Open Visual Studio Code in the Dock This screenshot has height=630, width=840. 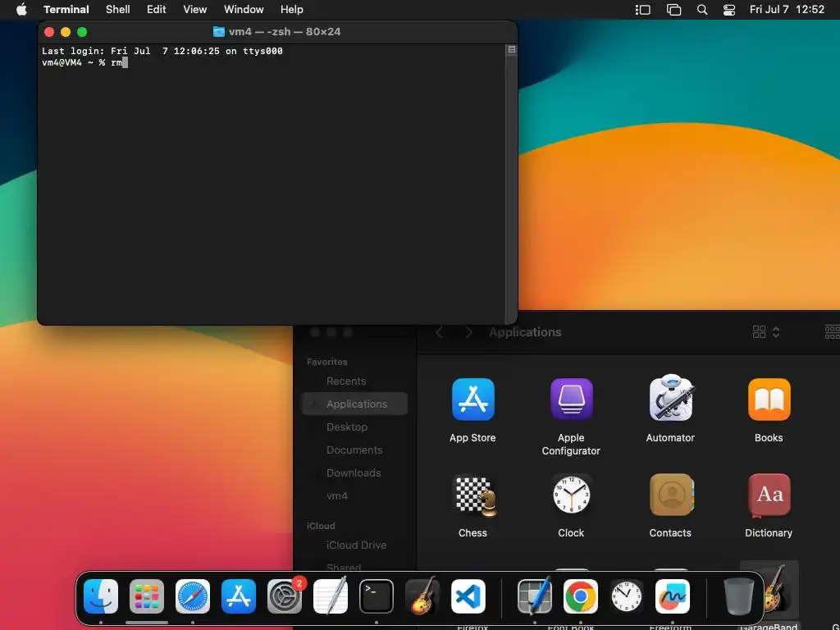click(468, 596)
